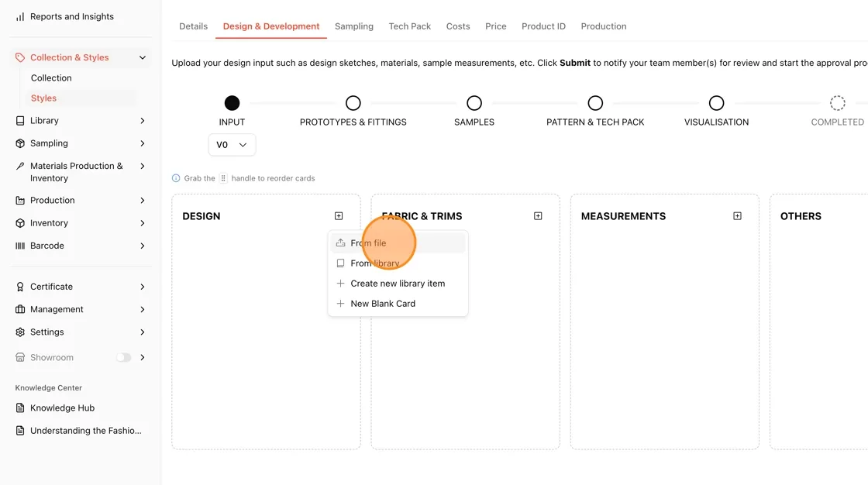The image size is (868, 485).
Task: Select the Samples stage circle
Action: (474, 103)
